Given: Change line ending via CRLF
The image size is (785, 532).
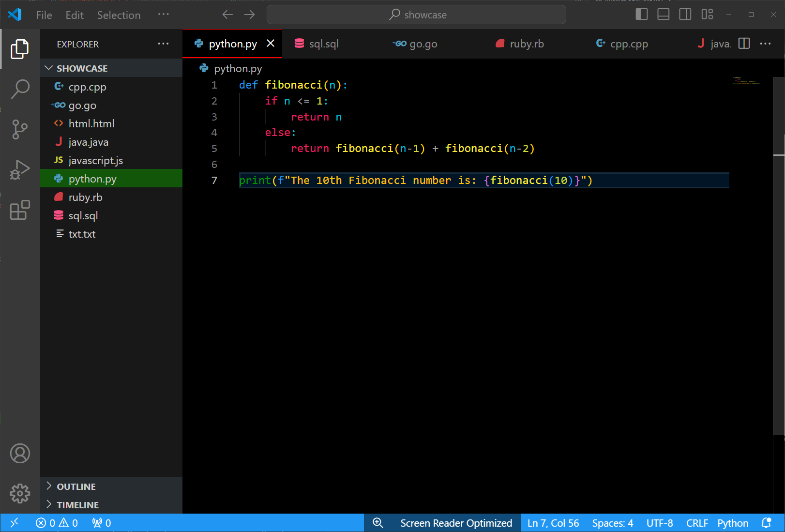Looking at the screenshot, I should (697, 523).
